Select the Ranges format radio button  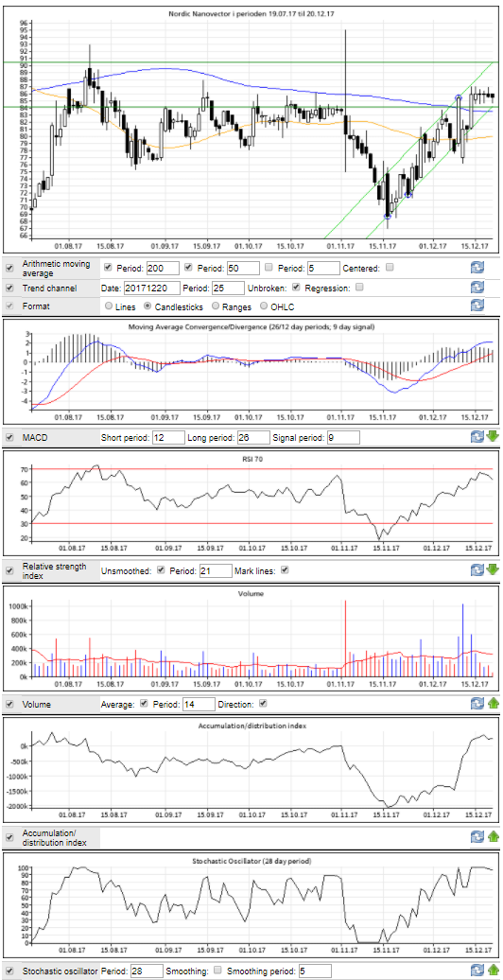(217, 306)
